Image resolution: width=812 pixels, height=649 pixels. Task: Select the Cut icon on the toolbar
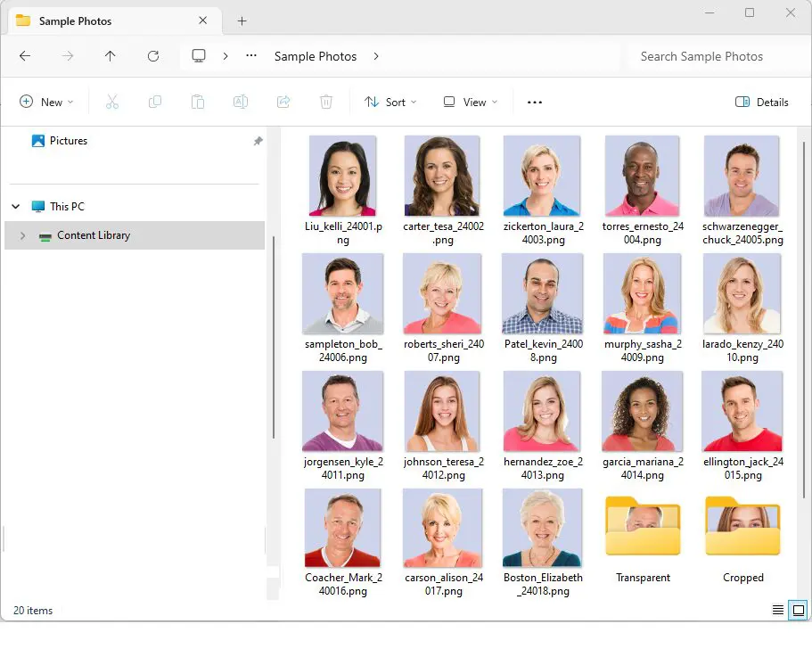click(111, 102)
